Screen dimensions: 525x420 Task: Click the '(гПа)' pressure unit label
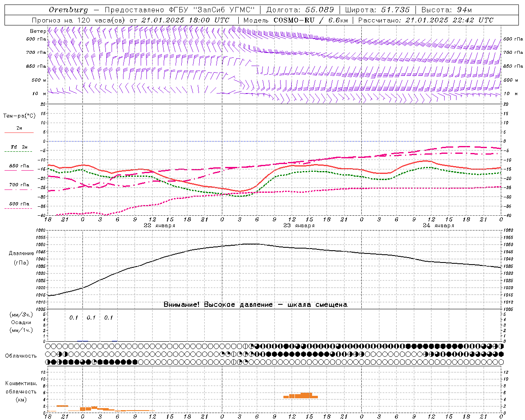coord(21,263)
